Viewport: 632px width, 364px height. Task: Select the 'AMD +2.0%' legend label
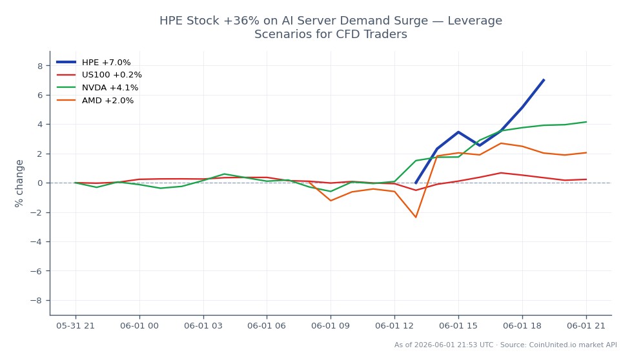[x=108, y=101]
